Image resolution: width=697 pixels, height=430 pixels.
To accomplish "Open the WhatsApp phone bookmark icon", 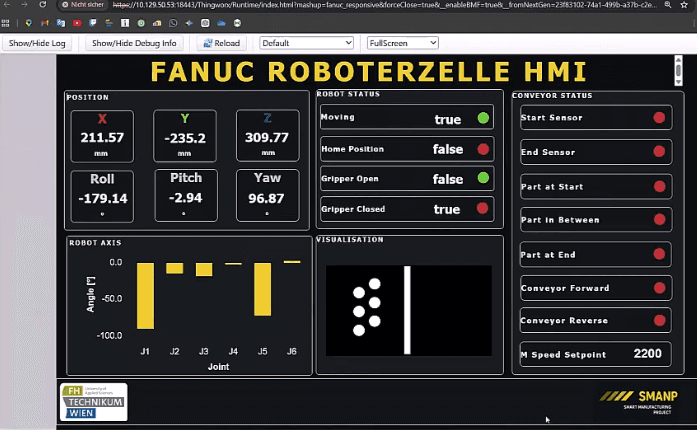I will [x=173, y=23].
